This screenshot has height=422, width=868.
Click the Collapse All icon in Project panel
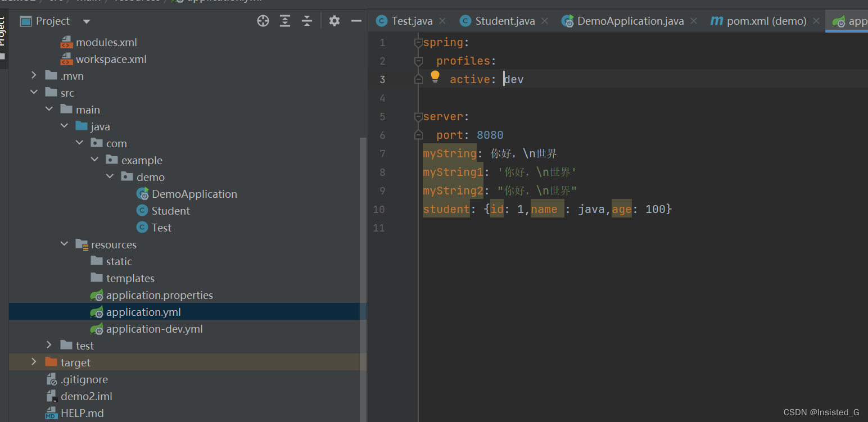click(x=306, y=21)
